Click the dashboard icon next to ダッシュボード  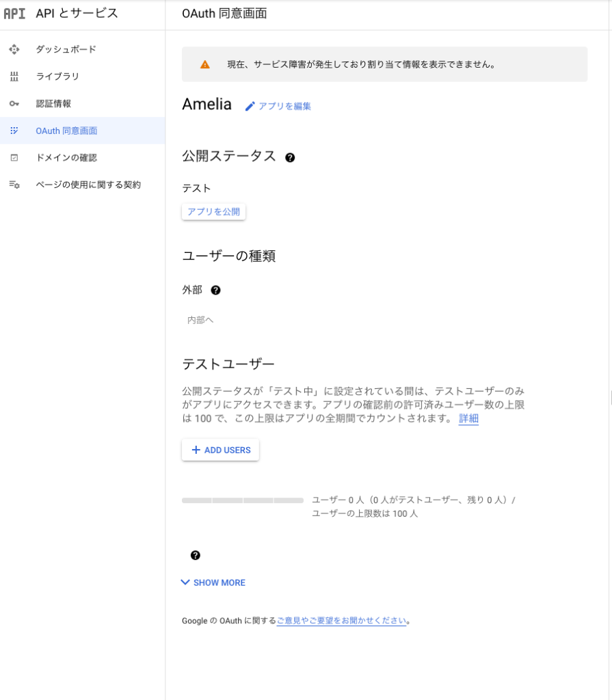pyautogui.click(x=14, y=49)
